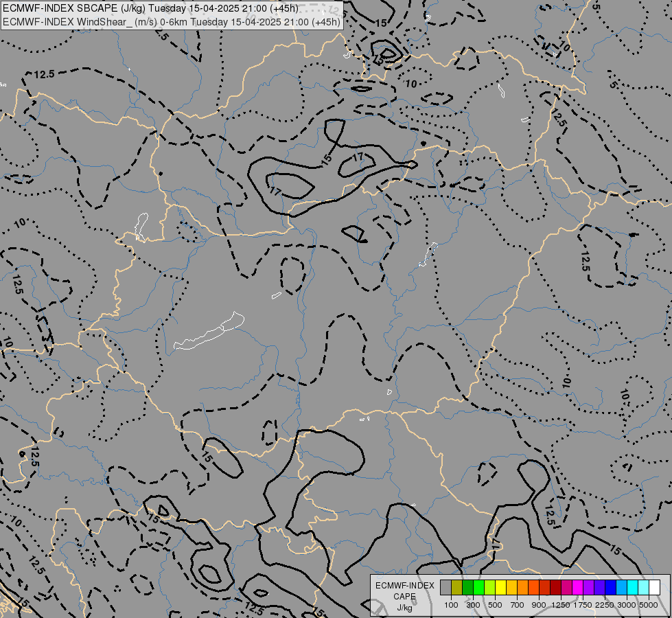Pick the bright green legend swatch
672x618 pixels.
tap(478, 588)
